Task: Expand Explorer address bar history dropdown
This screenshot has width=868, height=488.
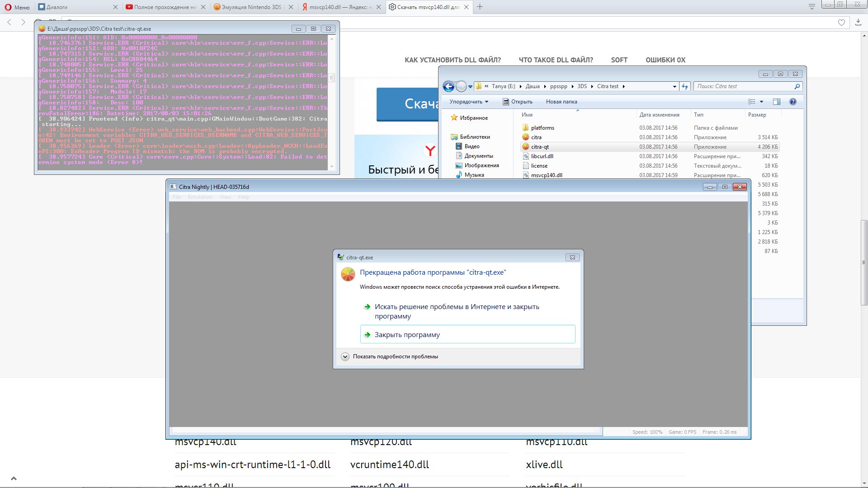Action: point(675,86)
